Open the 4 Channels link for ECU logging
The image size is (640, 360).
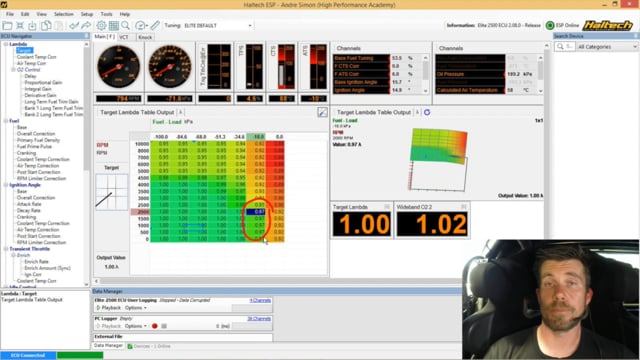(260, 300)
